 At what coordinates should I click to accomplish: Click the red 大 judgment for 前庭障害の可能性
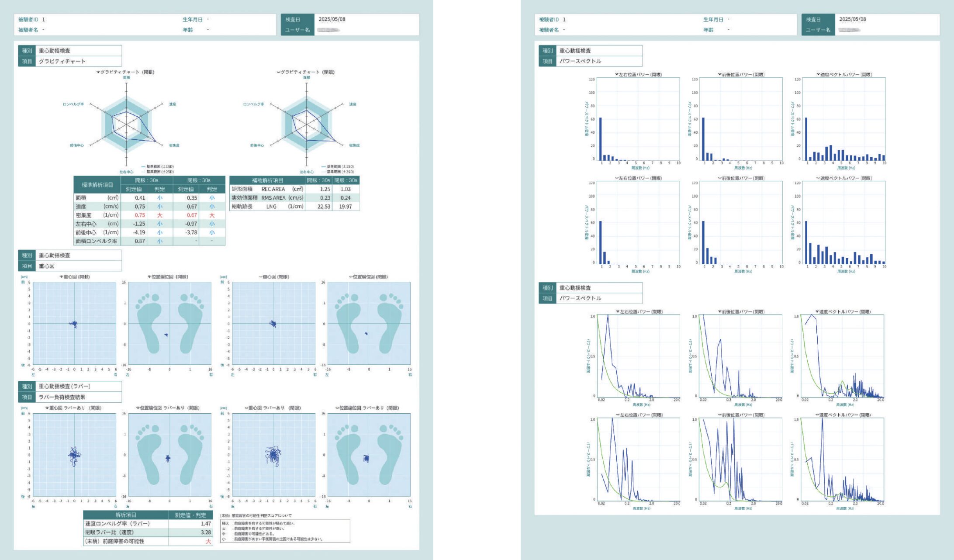coord(208,541)
